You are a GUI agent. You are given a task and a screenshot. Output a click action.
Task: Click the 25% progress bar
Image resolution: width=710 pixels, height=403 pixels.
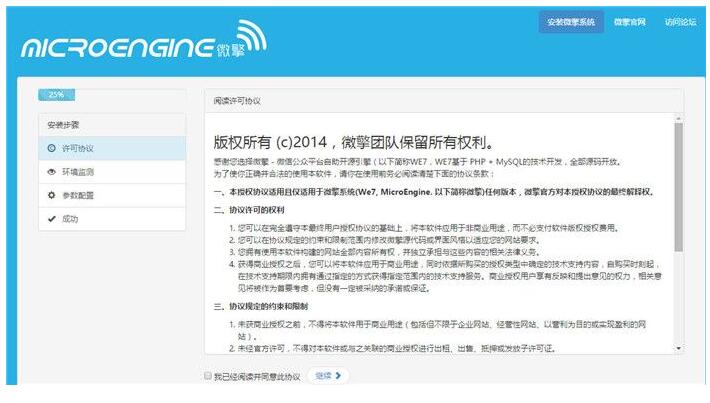pyautogui.click(x=57, y=95)
